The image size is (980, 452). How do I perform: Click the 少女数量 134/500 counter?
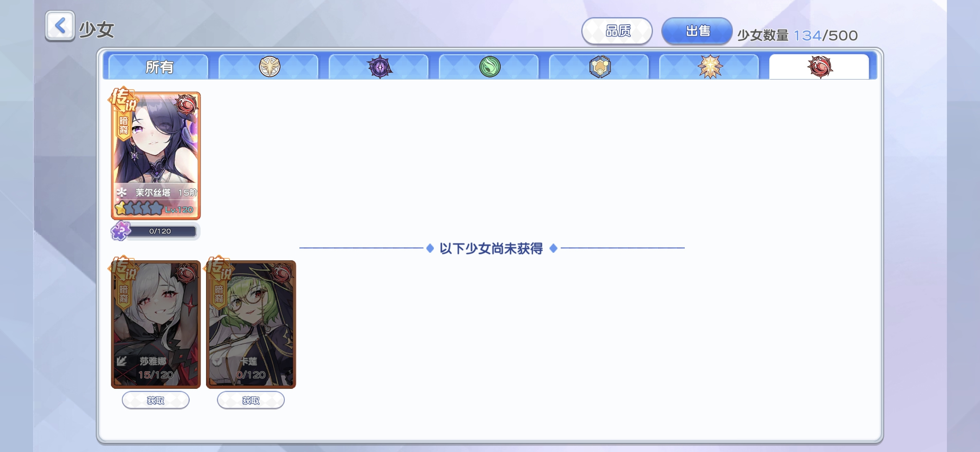pos(797,36)
